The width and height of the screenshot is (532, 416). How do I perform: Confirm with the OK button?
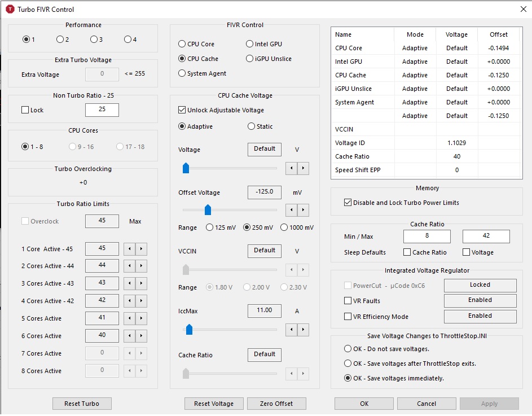[x=364, y=404]
